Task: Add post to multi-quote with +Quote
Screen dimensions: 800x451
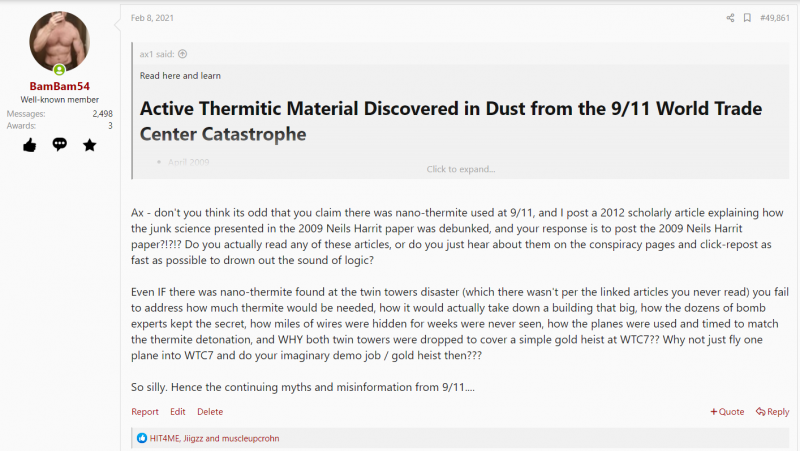Action: (x=727, y=412)
